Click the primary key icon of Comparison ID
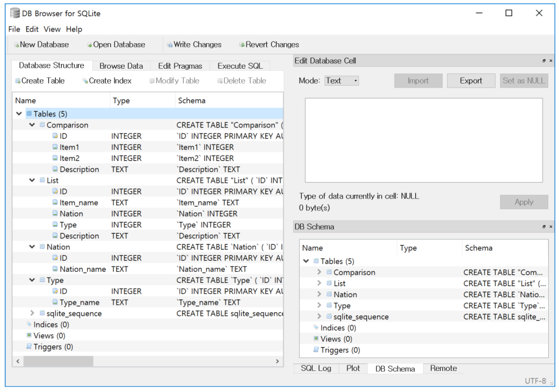The image size is (559, 392). pos(55,136)
